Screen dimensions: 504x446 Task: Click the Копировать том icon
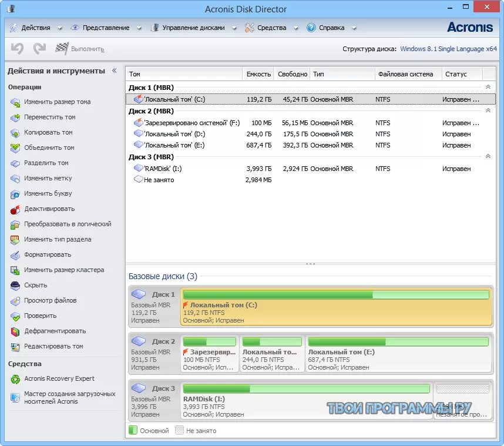[15, 133]
